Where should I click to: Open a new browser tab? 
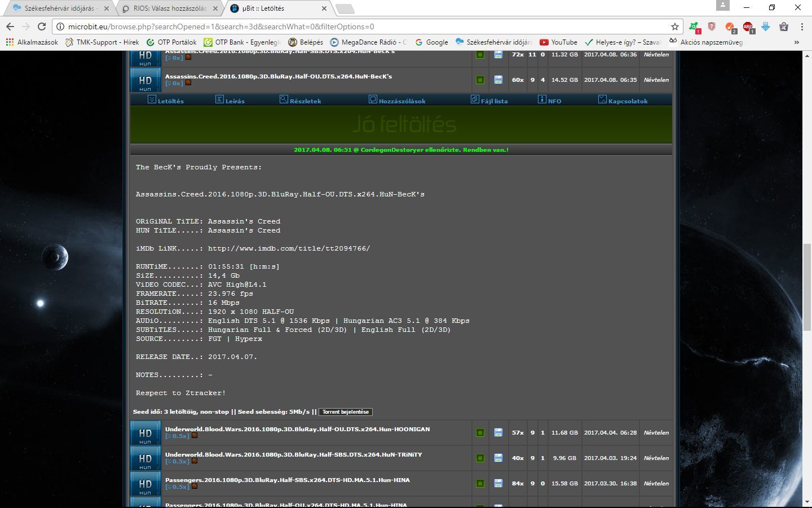(345, 8)
